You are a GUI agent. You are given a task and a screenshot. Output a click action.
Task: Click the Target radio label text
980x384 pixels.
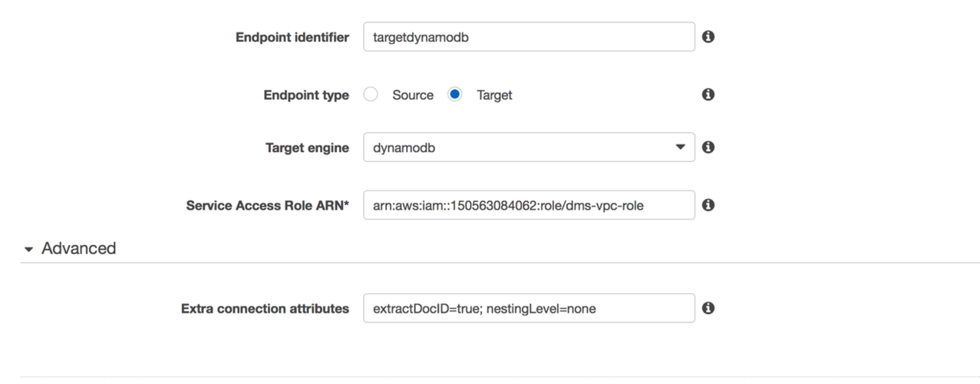point(494,95)
